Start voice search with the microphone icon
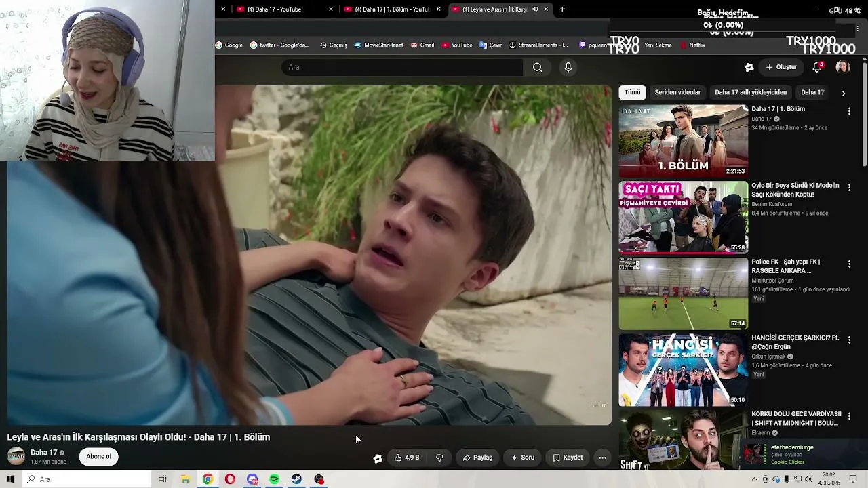Image resolution: width=868 pixels, height=488 pixels. click(568, 67)
